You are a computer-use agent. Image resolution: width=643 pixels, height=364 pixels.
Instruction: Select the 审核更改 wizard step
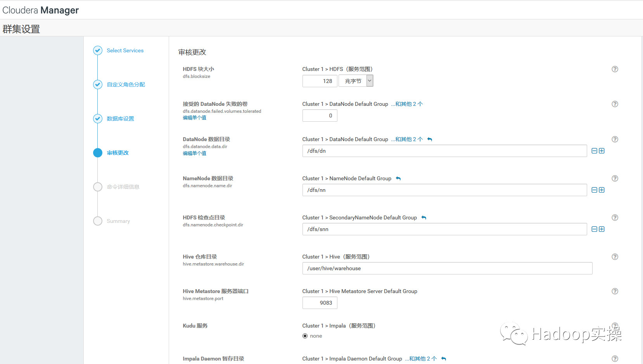(118, 153)
